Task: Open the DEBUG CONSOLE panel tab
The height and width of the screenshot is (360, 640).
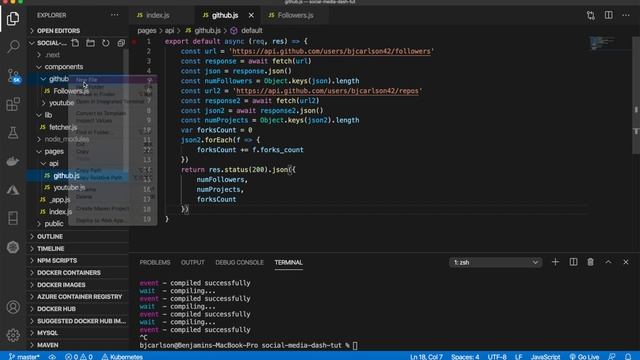Action: point(239,262)
